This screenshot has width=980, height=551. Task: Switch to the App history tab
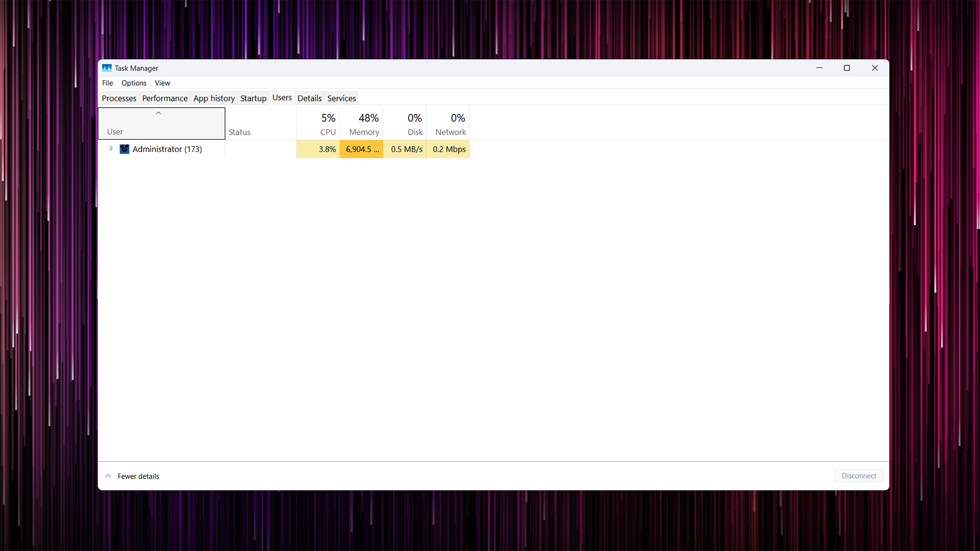214,98
